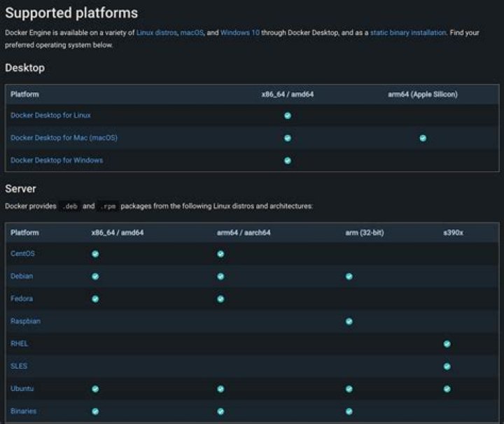Viewport: 504px width, 424px height.
Task: Click the Desktop section heading
Action: (x=24, y=68)
